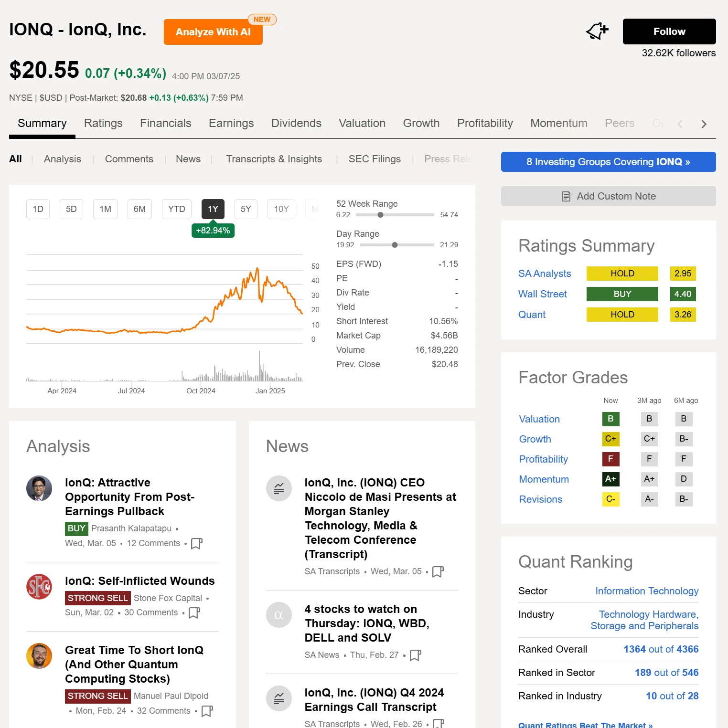Screen dimensions: 728x728
Task: Select the 1M chart range
Action: tap(105, 209)
